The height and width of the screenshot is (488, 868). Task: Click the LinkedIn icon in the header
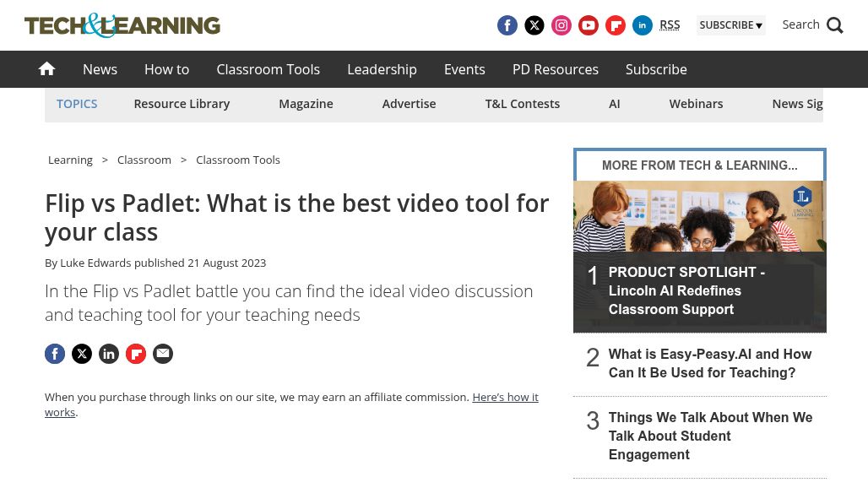[x=642, y=25]
